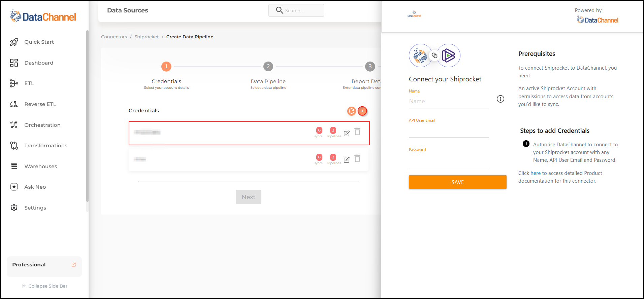This screenshot has width=644, height=299.
Task: Open the ETL menu item
Action: point(29,83)
